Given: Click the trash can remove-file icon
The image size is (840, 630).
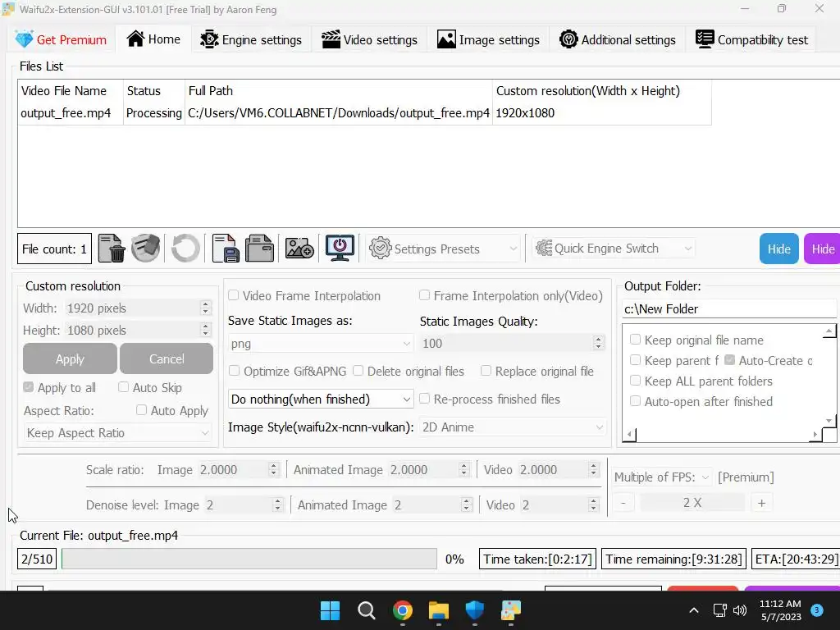Looking at the screenshot, I should pyautogui.click(x=112, y=249).
